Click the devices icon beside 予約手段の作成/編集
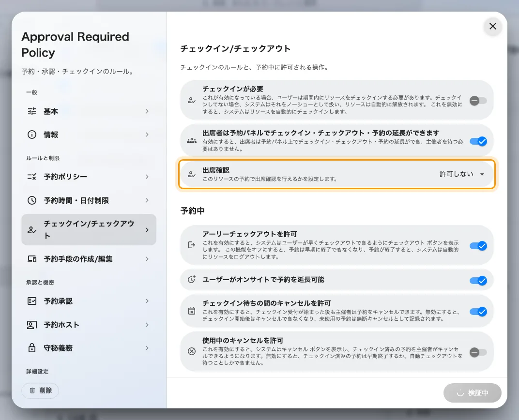This screenshot has height=420, width=519. (x=32, y=259)
